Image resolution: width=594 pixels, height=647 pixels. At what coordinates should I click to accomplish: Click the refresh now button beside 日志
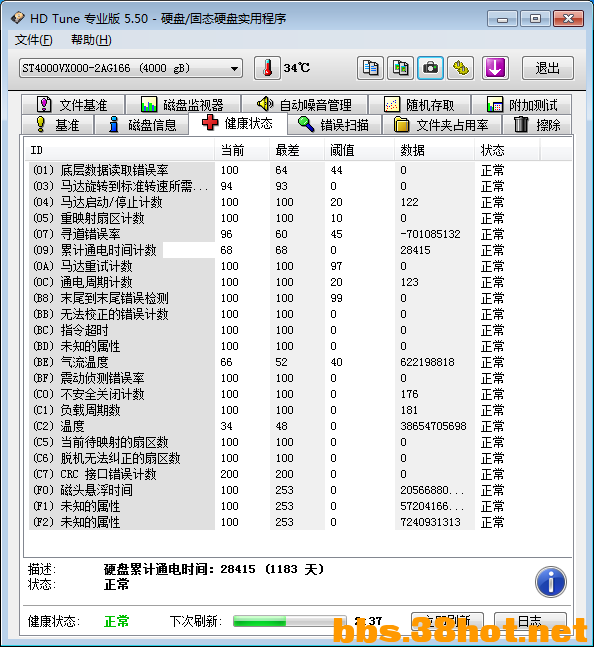[447, 621]
